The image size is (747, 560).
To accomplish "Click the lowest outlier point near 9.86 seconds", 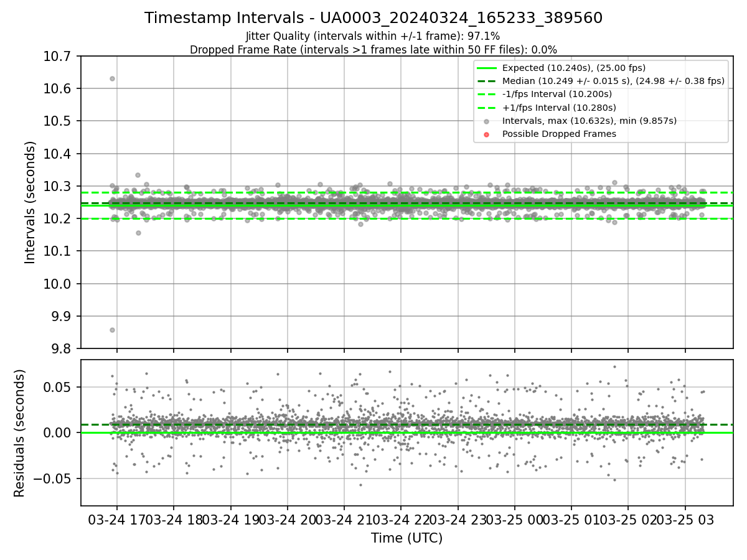I will [x=112, y=330].
